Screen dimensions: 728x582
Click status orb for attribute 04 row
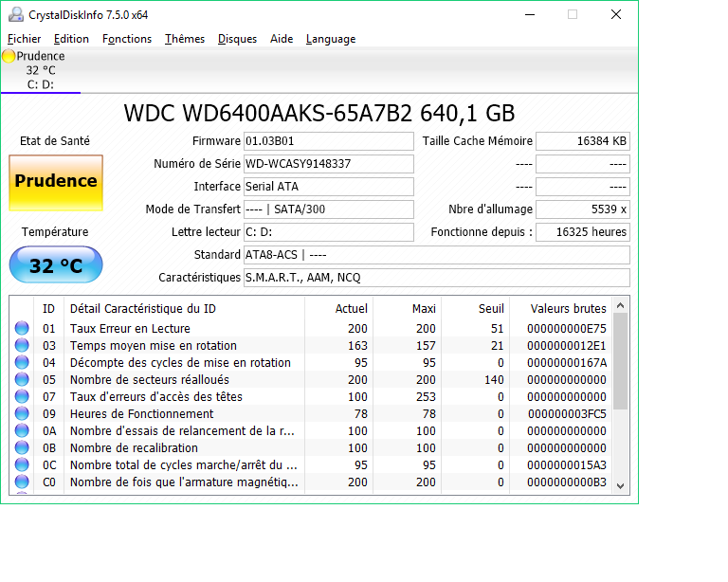(x=22, y=362)
